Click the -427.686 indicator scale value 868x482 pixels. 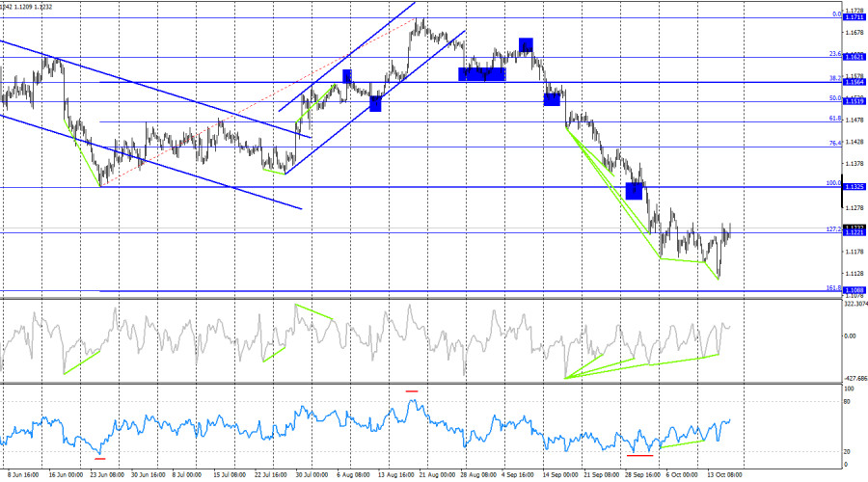[x=855, y=379]
